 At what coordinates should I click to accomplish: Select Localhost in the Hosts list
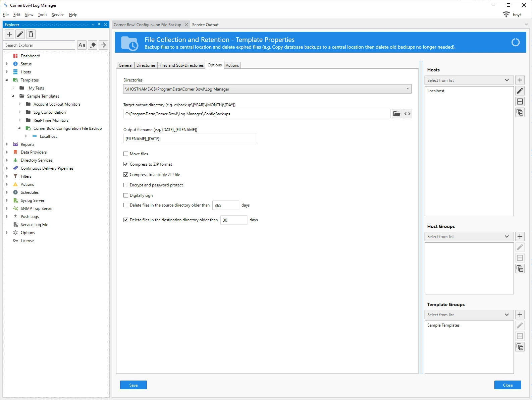point(436,91)
